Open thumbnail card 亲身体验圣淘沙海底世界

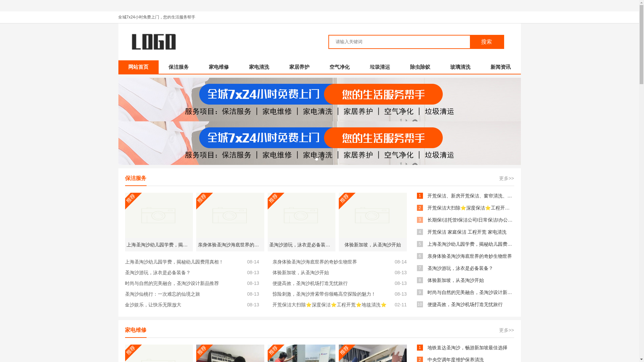[x=230, y=222]
